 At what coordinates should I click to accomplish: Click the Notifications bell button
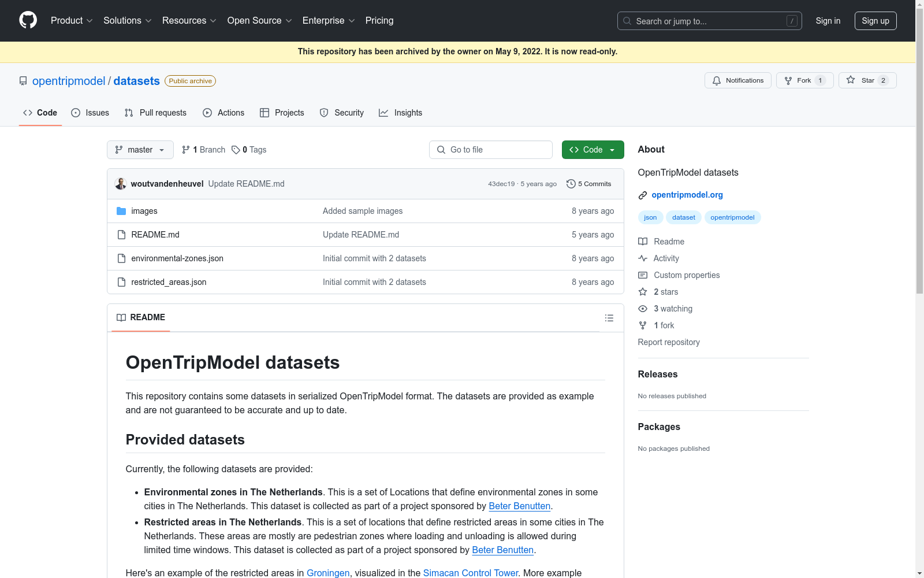(x=738, y=80)
